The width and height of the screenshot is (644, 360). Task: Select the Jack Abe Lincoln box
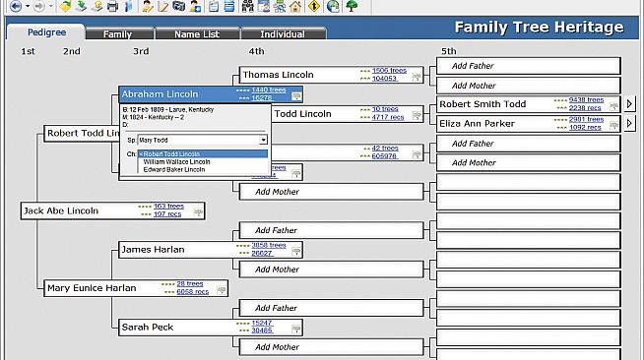[112, 210]
